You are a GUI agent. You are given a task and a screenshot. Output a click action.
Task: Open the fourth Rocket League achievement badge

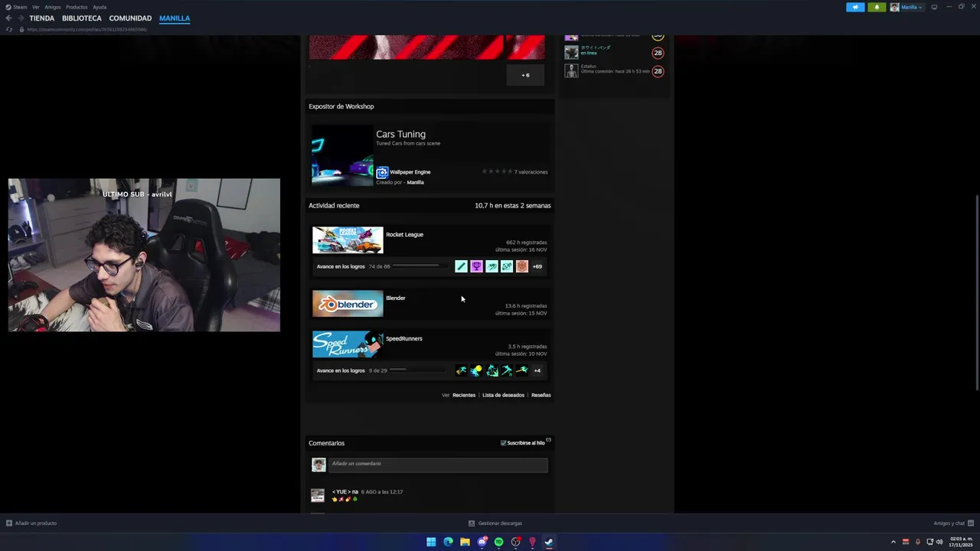[x=507, y=266]
